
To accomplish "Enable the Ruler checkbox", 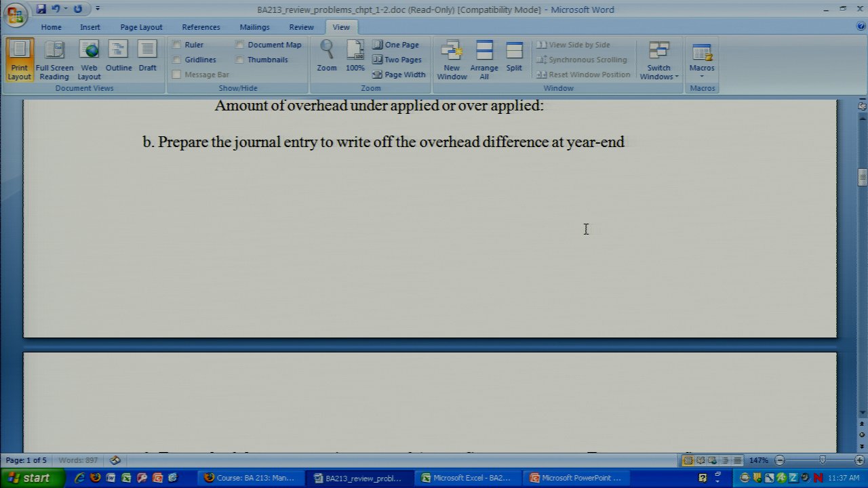I will click(177, 45).
